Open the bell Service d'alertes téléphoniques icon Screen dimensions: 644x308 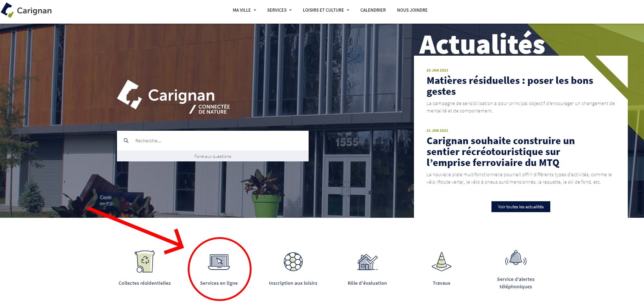(x=516, y=258)
